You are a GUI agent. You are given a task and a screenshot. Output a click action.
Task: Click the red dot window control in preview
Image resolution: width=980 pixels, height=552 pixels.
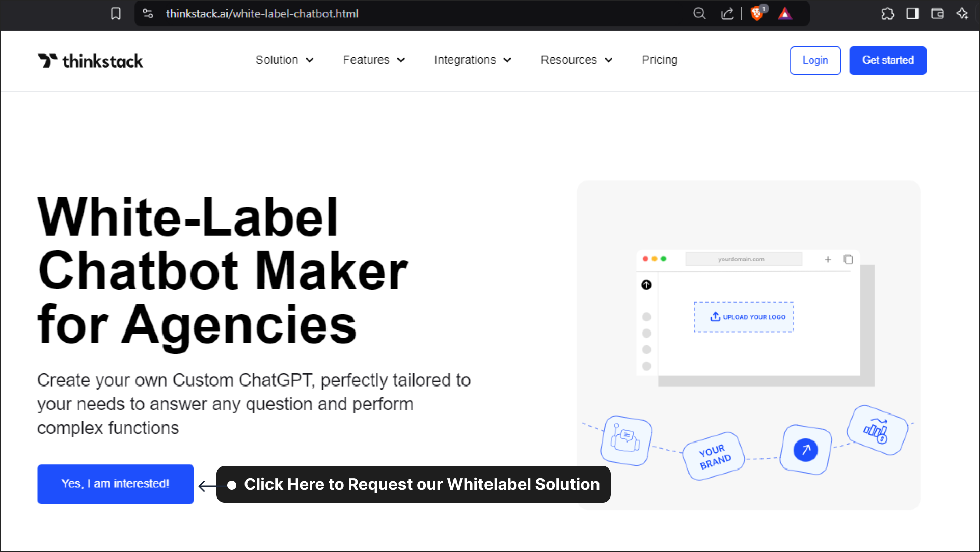tap(645, 258)
